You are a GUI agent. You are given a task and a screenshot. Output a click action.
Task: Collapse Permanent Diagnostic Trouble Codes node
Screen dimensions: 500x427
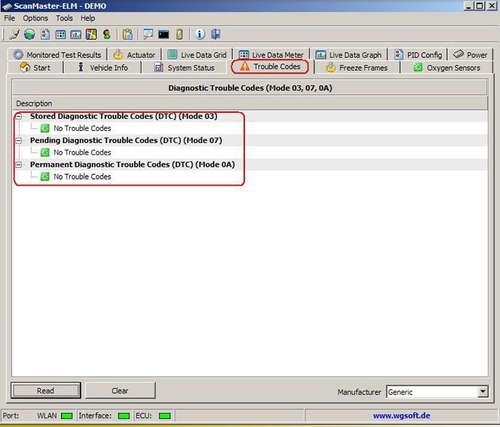tap(19, 165)
